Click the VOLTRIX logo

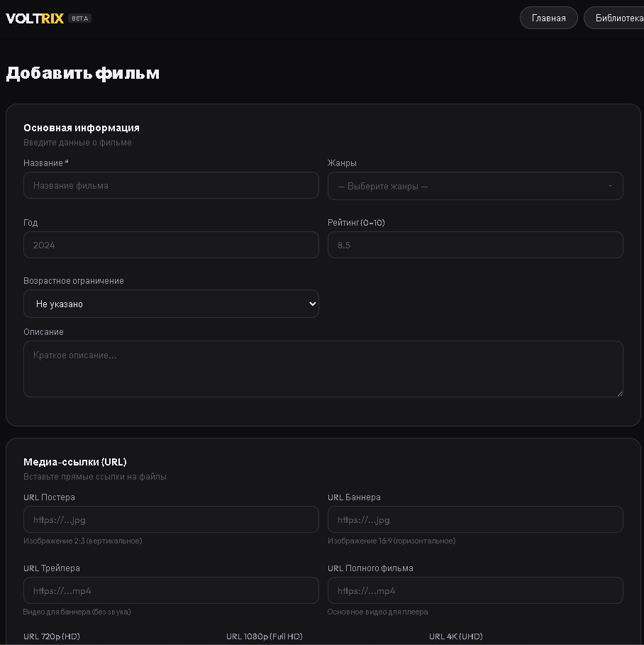(x=35, y=18)
